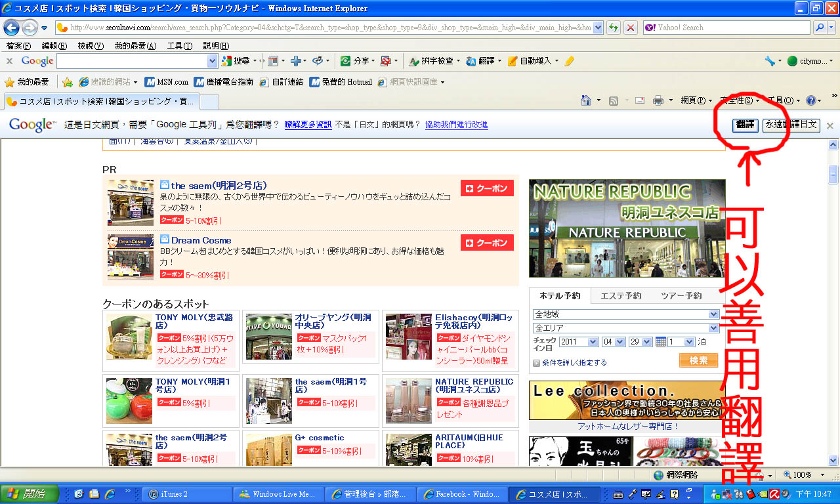Stop loading with the red X icon
Screen dimensions: 840x504
click(631, 28)
